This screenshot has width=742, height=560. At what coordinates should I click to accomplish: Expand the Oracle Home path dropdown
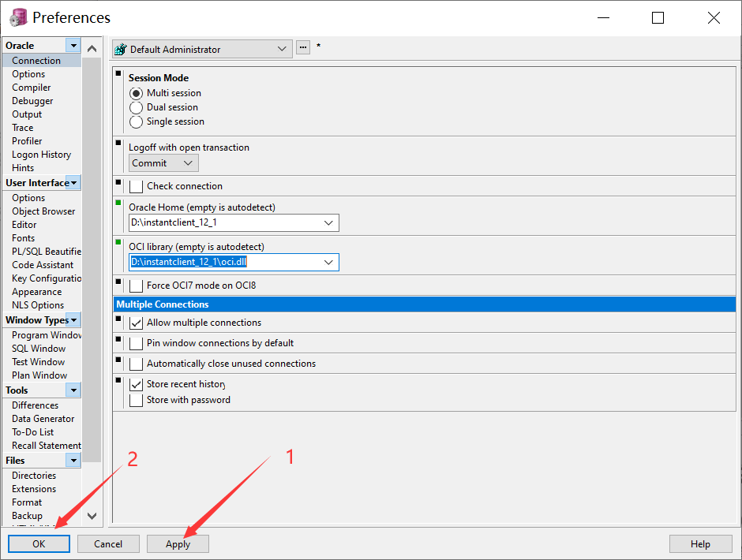(x=328, y=222)
